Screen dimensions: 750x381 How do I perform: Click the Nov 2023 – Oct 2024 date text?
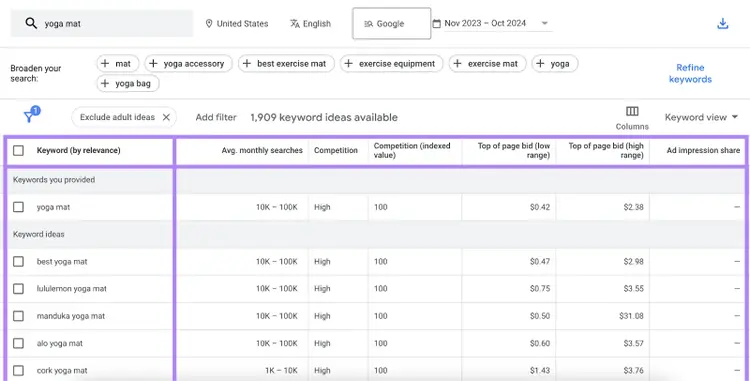tap(485, 23)
